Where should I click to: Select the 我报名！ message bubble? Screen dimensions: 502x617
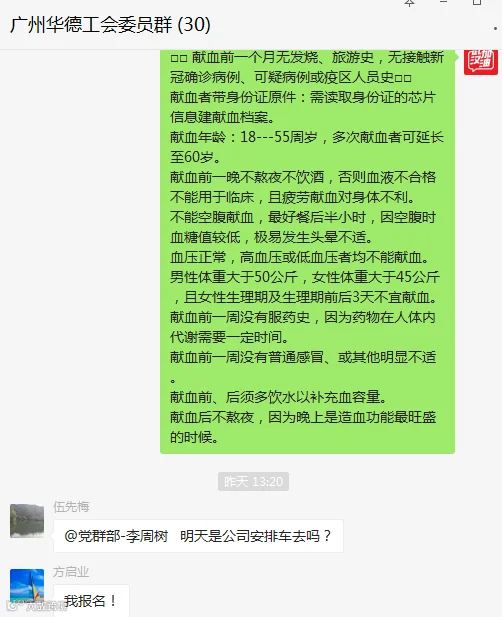[x=91, y=600]
